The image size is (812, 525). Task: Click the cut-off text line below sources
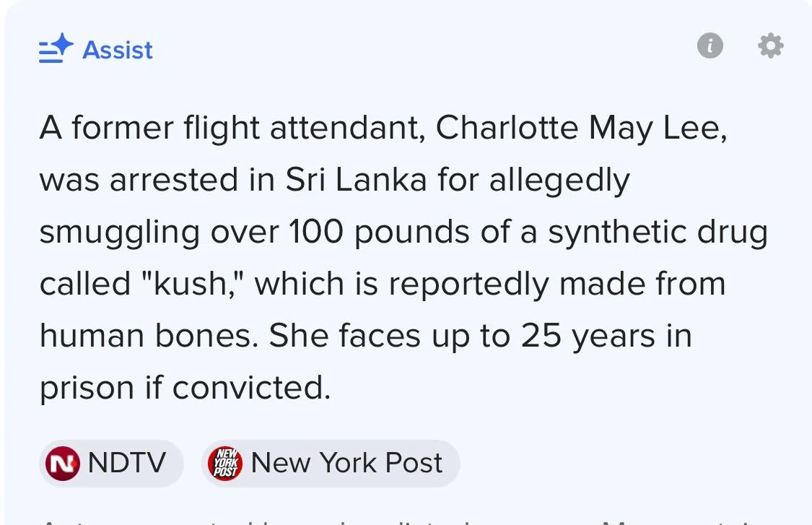coord(404,521)
